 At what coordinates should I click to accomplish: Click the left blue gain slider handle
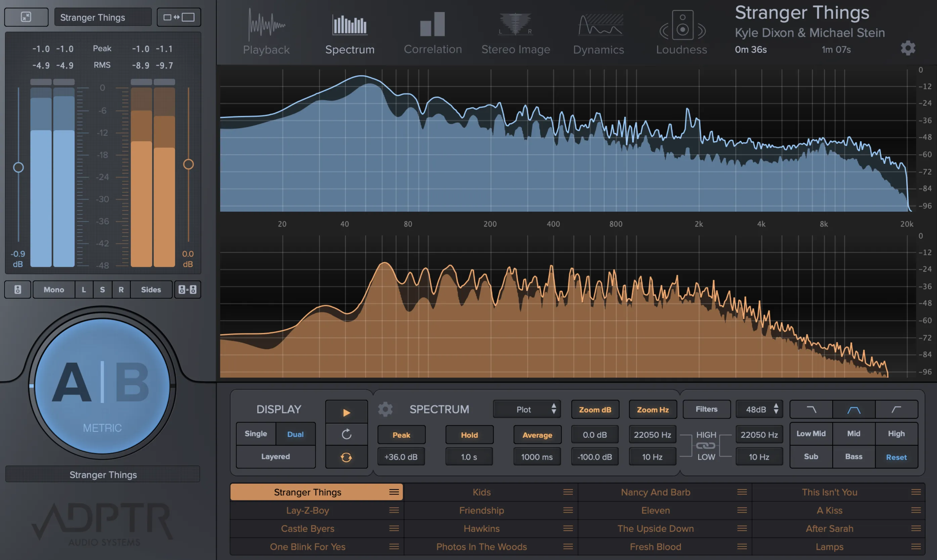18,167
